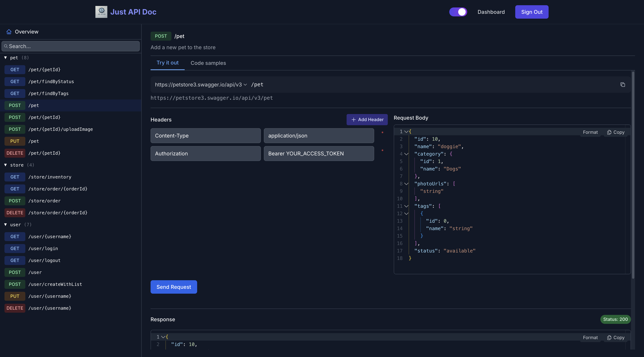Copy the Response body code
This screenshot has width=644, height=357.
tap(616, 337)
